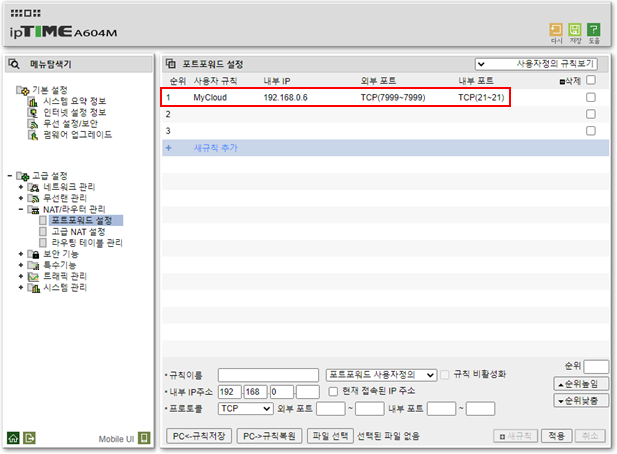Click the 시스템 요약 정보 icon
Screen dimensions: 617x454
point(33,102)
